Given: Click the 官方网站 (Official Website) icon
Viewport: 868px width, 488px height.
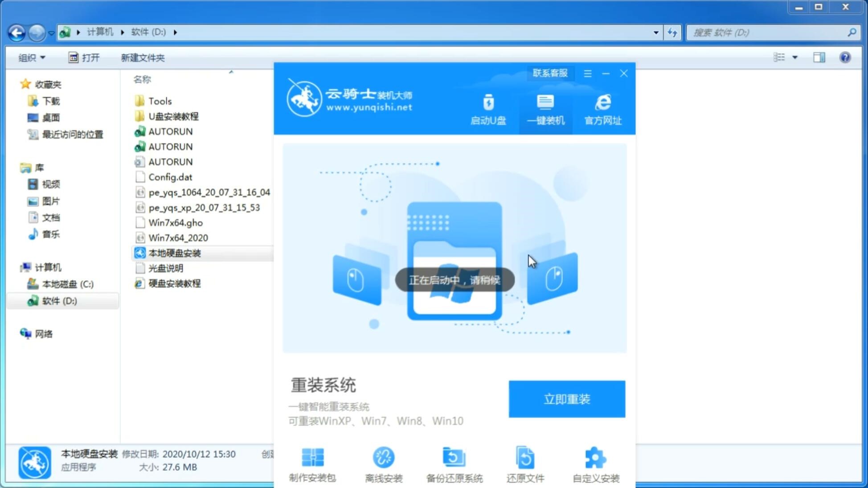Looking at the screenshot, I should pyautogui.click(x=602, y=109).
